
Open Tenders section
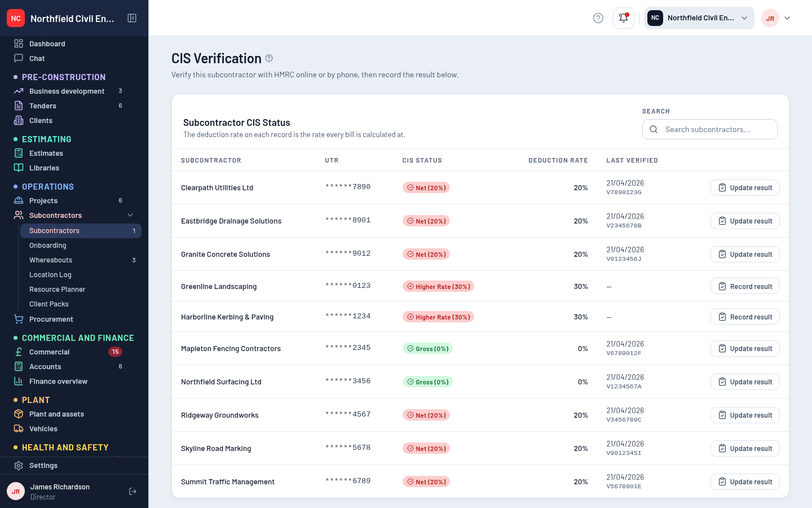[x=74, y=106]
